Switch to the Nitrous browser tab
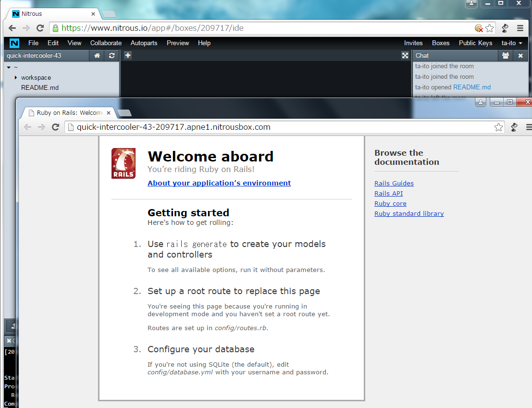532x408 pixels. 52,14
